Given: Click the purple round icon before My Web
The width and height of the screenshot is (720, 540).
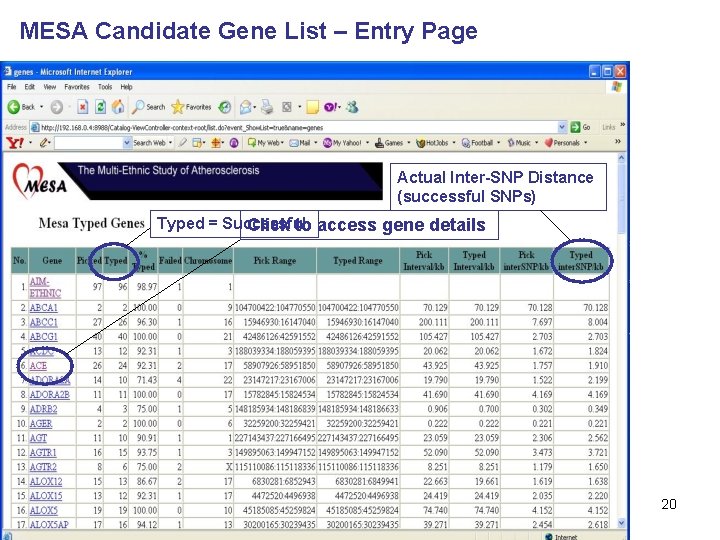Looking at the screenshot, I should (234, 143).
